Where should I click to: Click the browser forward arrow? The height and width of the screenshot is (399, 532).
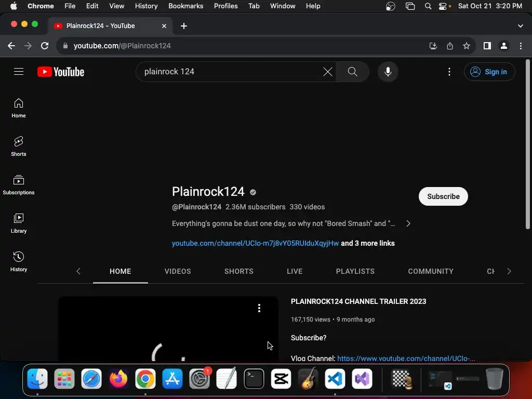(28, 46)
